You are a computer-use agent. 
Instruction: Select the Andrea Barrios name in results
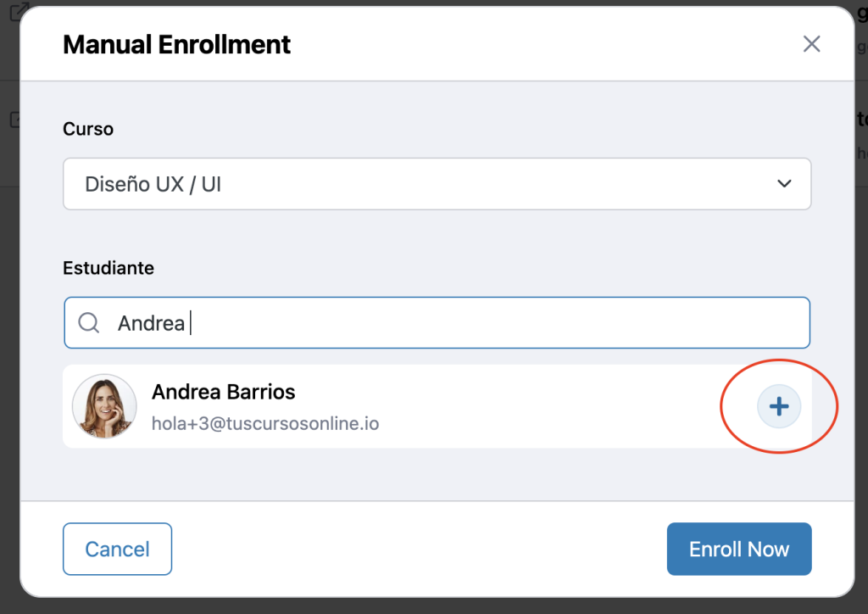coord(223,392)
